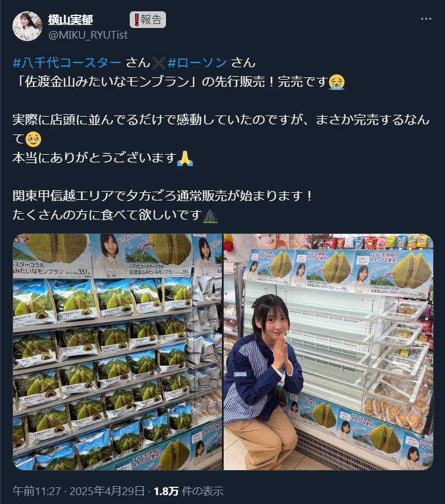This screenshot has height=504, width=445.
Task: Open the #ローソン hashtag link
Action: (x=198, y=62)
